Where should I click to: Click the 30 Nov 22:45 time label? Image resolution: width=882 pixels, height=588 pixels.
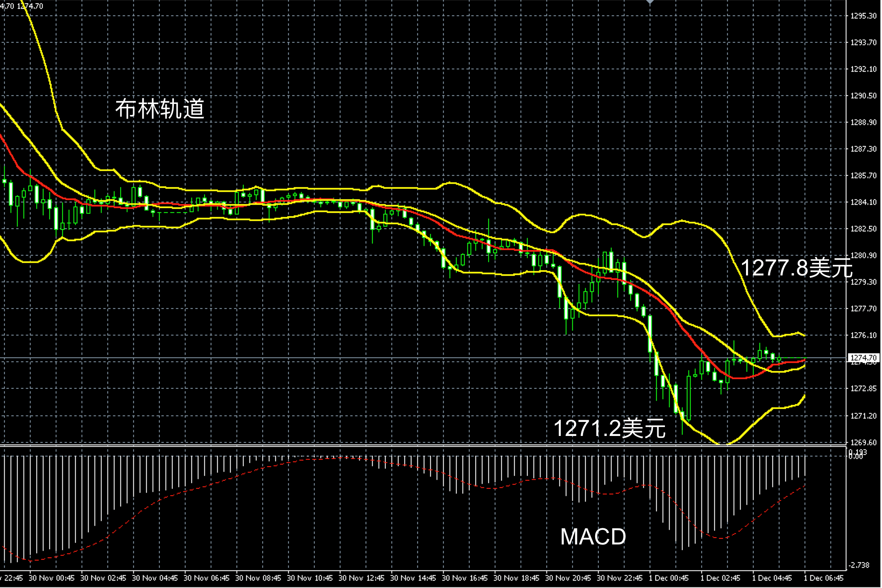tap(619, 578)
